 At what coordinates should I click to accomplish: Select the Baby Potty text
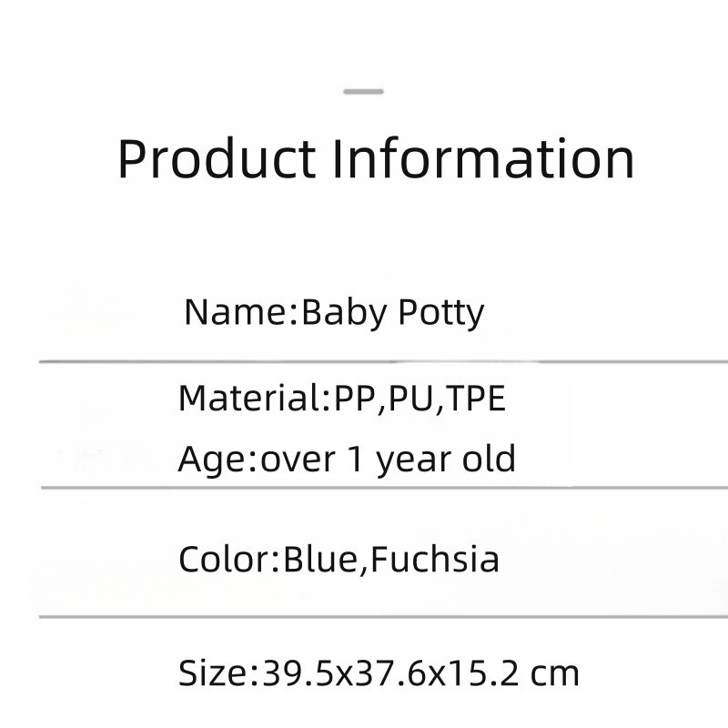click(x=392, y=313)
